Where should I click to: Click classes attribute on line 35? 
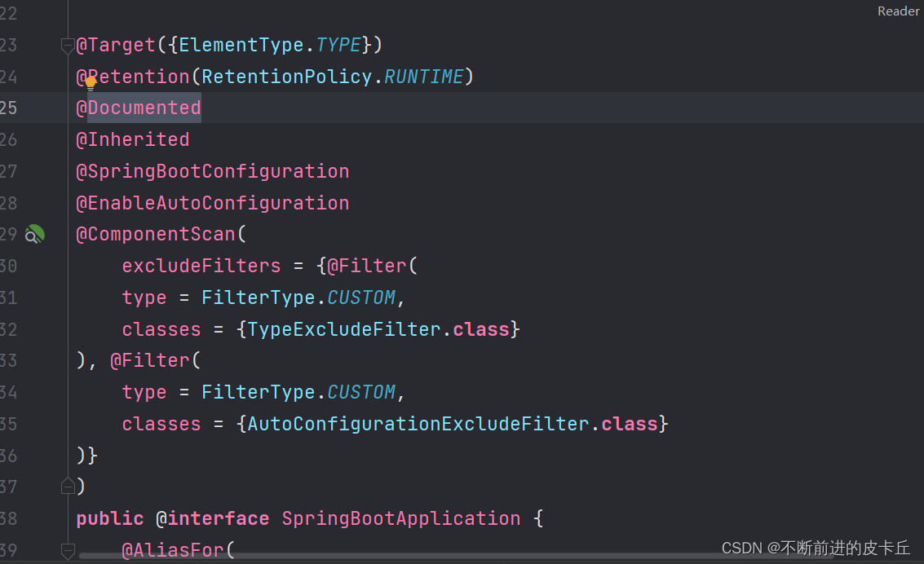(x=161, y=424)
